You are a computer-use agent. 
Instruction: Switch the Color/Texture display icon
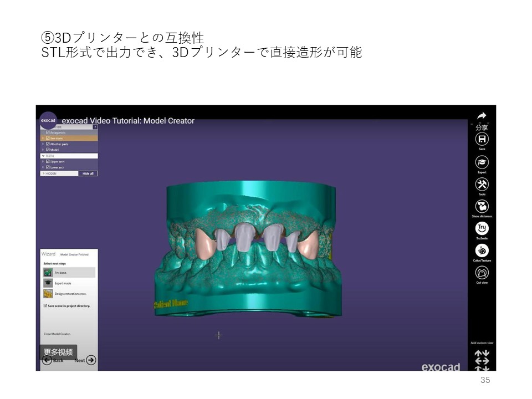point(482,250)
